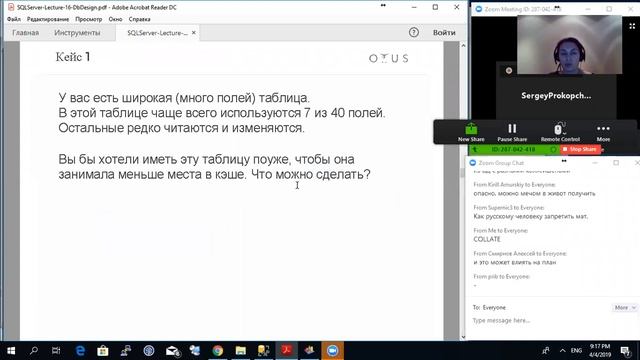Click the green meeting ID 207-042-418 bar
This screenshot has height=360, width=640.
click(x=513, y=150)
